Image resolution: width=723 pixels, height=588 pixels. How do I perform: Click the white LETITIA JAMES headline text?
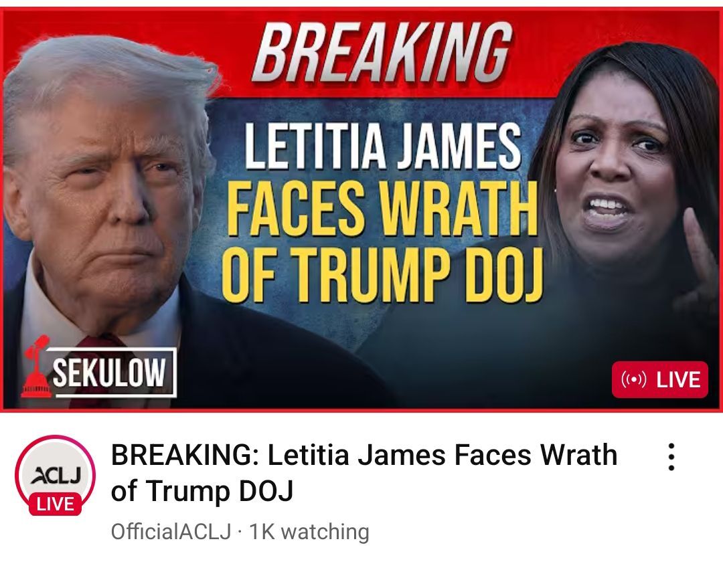(x=383, y=146)
